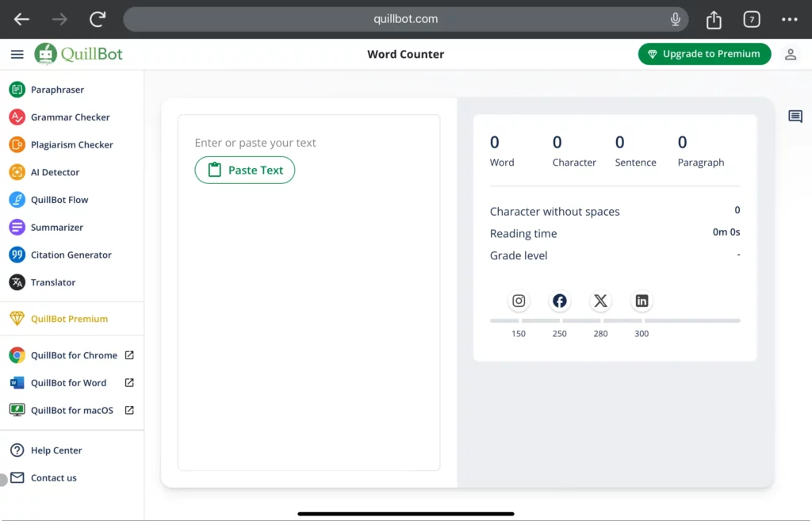Open the feedback comment icon
This screenshot has width=812, height=521.
tap(795, 116)
